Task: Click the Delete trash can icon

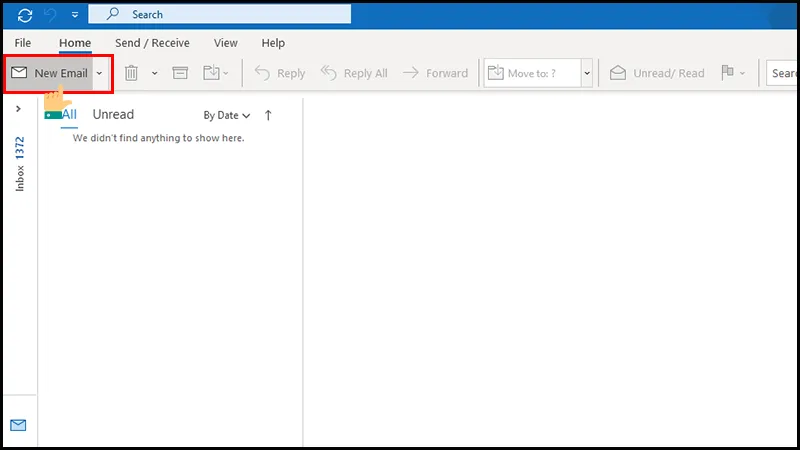Action: (x=131, y=73)
